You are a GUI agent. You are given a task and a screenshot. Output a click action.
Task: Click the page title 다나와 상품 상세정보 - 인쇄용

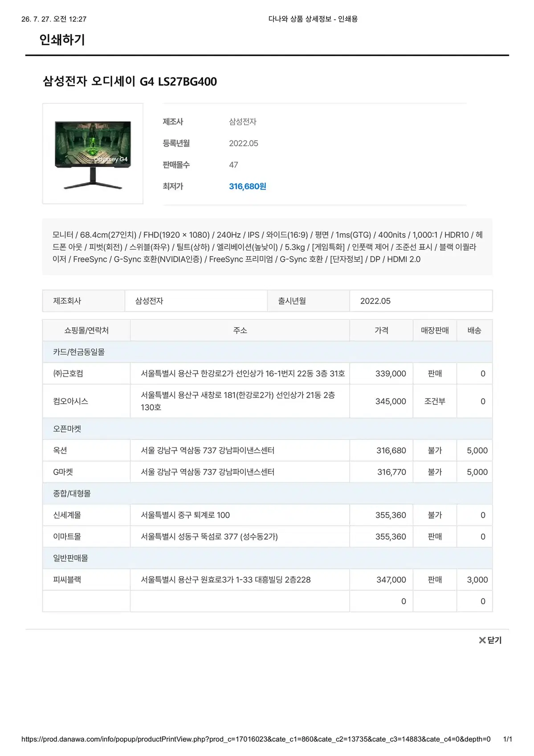[x=313, y=19]
